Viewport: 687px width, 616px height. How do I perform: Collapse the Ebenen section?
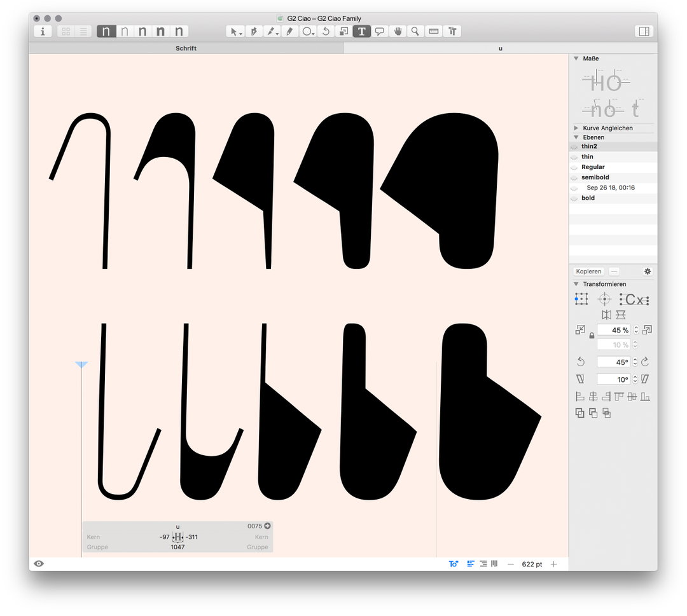(x=576, y=137)
